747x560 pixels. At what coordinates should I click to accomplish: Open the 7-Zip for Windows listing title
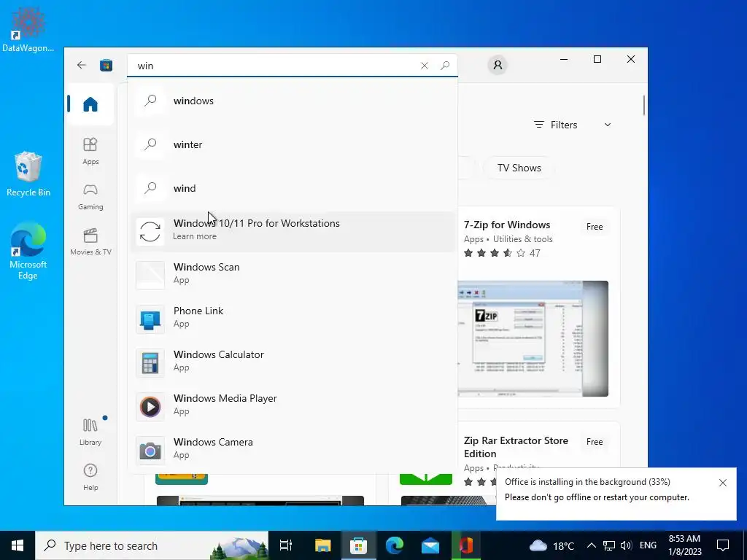[507, 225]
